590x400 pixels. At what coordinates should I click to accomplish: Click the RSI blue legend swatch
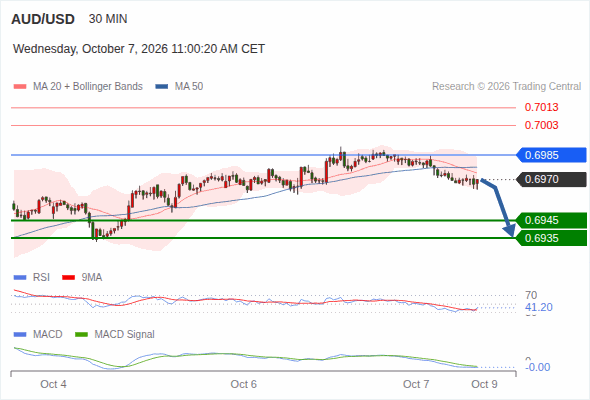point(20,278)
